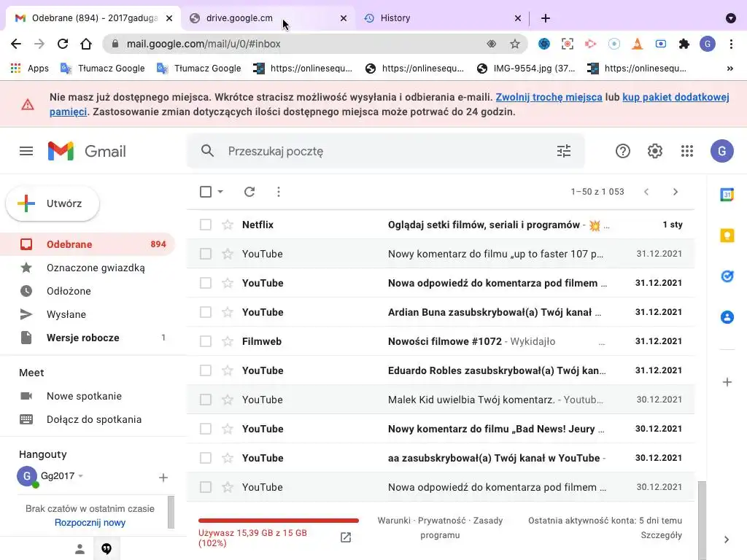Bookmark page with star icon in address bar

tap(515, 44)
